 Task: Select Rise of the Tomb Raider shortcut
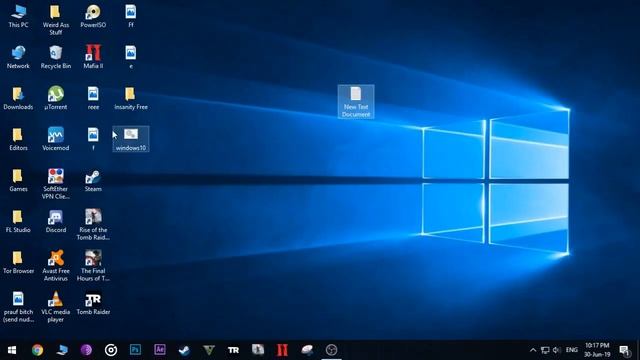(x=93, y=224)
